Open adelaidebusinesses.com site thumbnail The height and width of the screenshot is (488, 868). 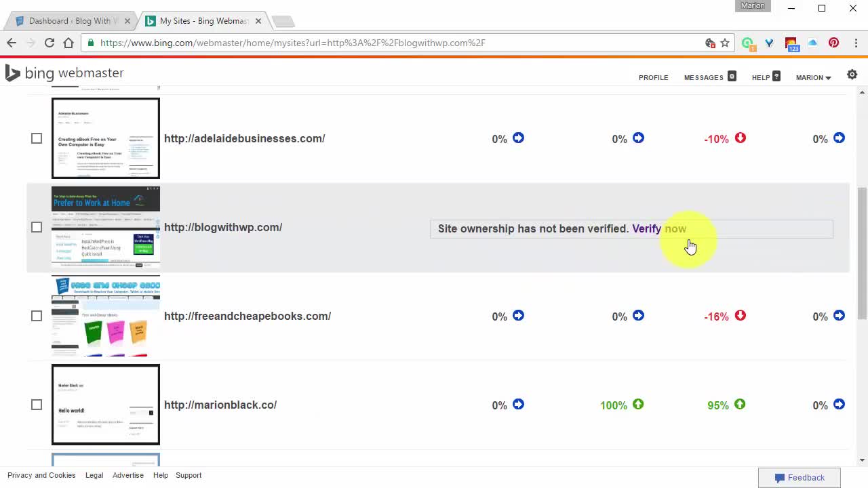(x=106, y=138)
